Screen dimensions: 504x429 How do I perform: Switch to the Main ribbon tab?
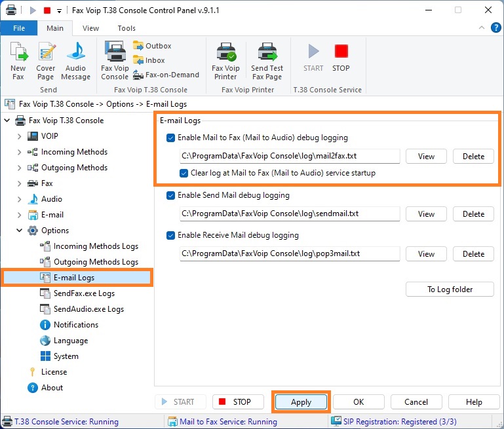click(55, 28)
